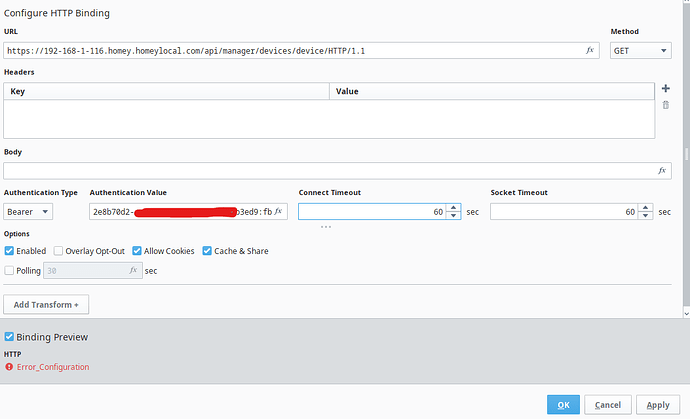Toggle the Cache & Share checkbox

207,251
